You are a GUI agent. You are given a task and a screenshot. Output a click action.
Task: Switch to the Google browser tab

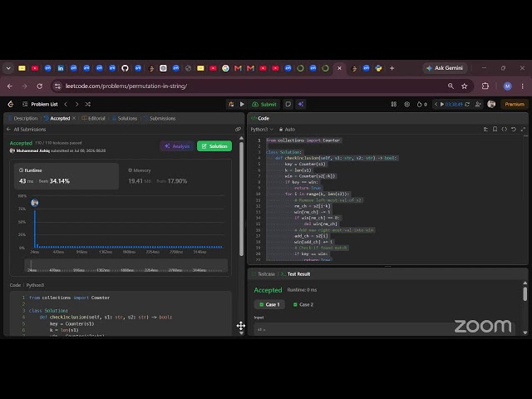tap(225, 68)
